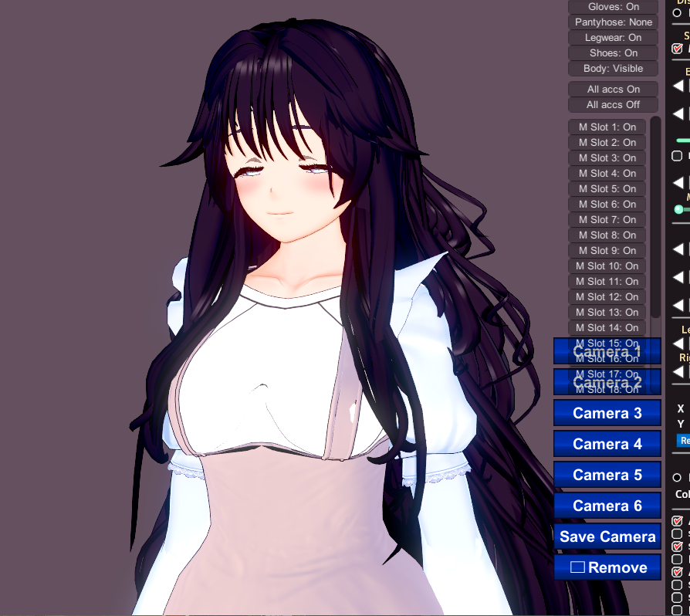
Task: Disable accessory M Slot 5
Action: click(x=607, y=189)
